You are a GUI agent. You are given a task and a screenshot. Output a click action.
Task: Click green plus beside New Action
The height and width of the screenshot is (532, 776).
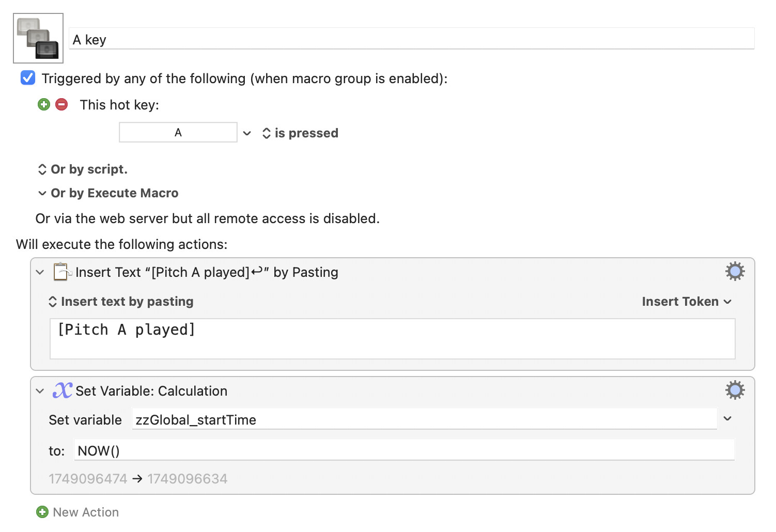tap(42, 512)
